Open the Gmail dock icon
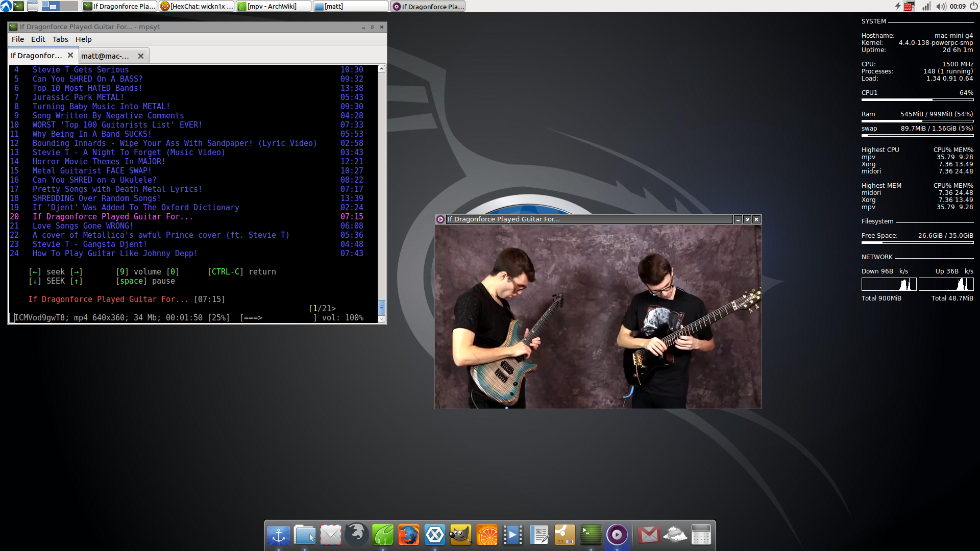 click(x=649, y=535)
